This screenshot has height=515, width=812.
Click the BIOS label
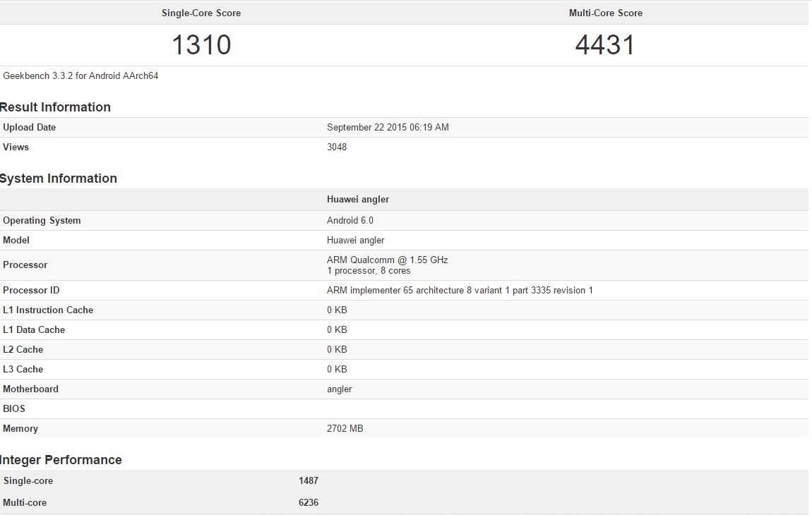tap(14, 409)
